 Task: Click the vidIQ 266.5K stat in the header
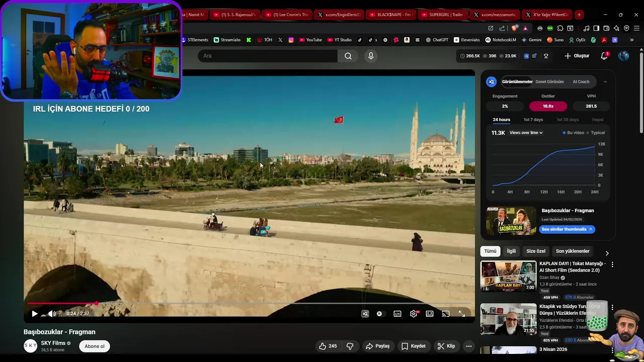[x=470, y=56]
